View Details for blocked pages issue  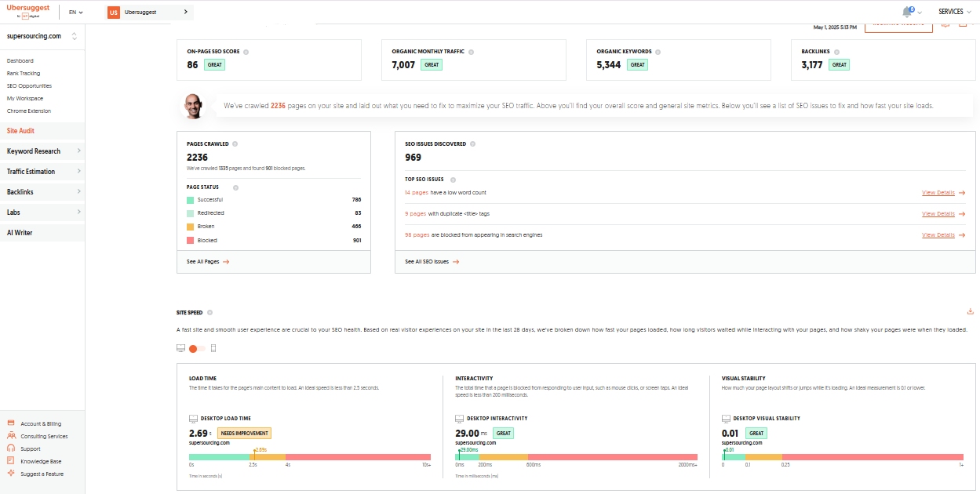click(943, 234)
